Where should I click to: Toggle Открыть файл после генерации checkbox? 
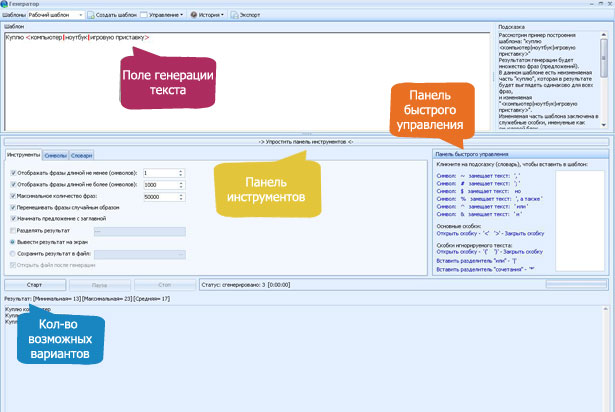coord(13,265)
